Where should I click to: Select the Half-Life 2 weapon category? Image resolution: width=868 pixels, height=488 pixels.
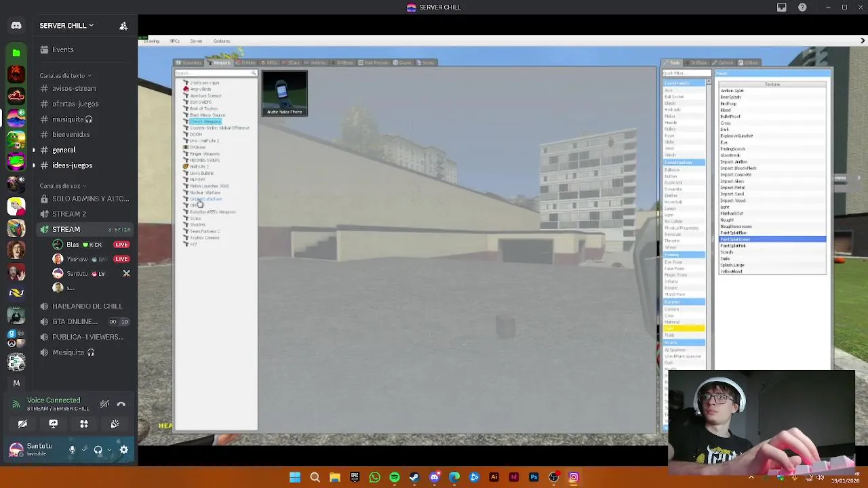point(199,167)
